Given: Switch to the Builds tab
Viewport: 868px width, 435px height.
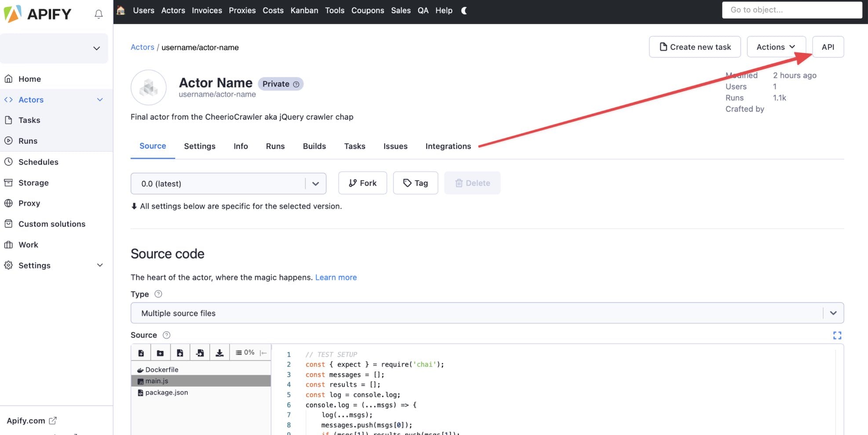Looking at the screenshot, I should 314,146.
